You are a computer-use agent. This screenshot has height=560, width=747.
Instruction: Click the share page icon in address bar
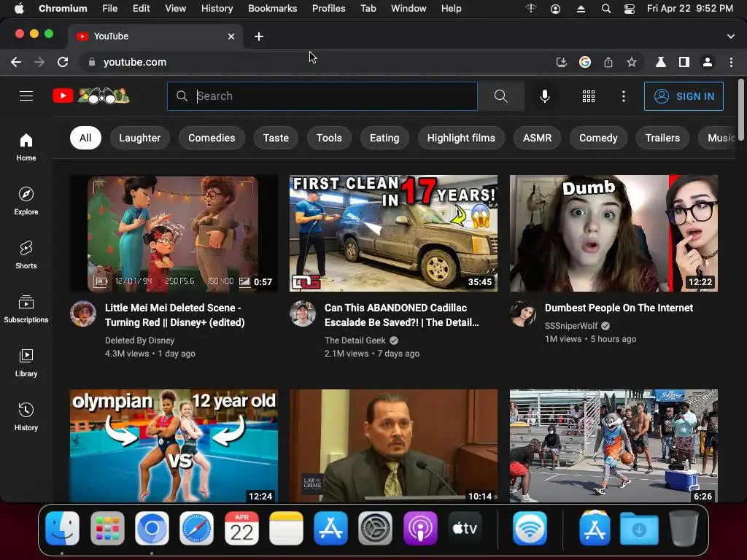pos(608,62)
